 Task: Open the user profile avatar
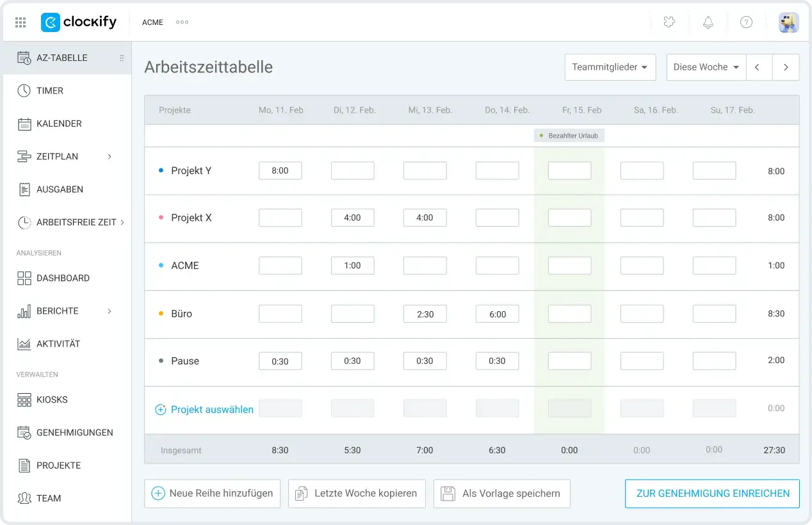(788, 22)
